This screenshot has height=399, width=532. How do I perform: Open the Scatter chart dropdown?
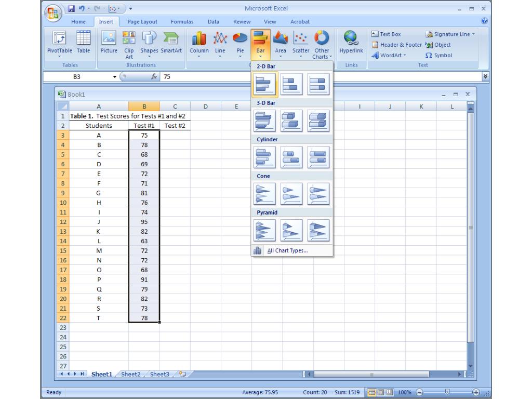click(301, 44)
